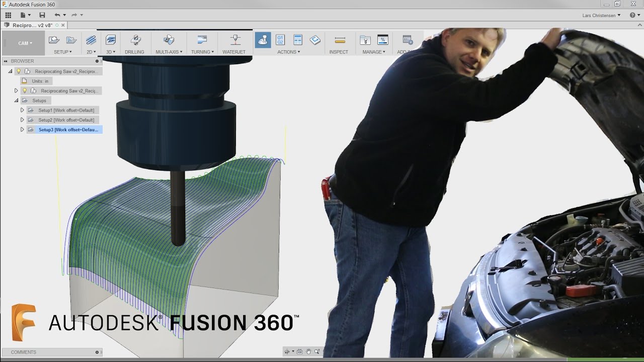This screenshot has width=644, height=362.
Task: Open the Tool Library icon
Action: click(x=365, y=40)
